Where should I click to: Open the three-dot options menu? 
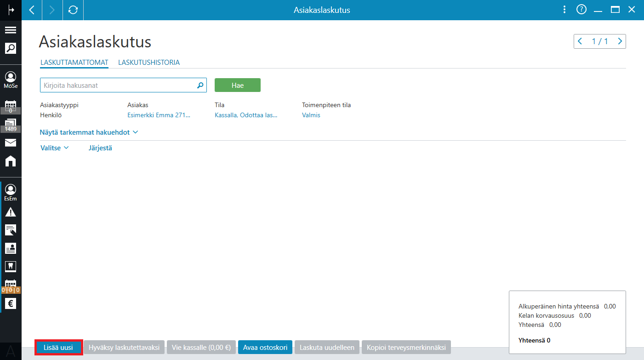click(x=564, y=10)
